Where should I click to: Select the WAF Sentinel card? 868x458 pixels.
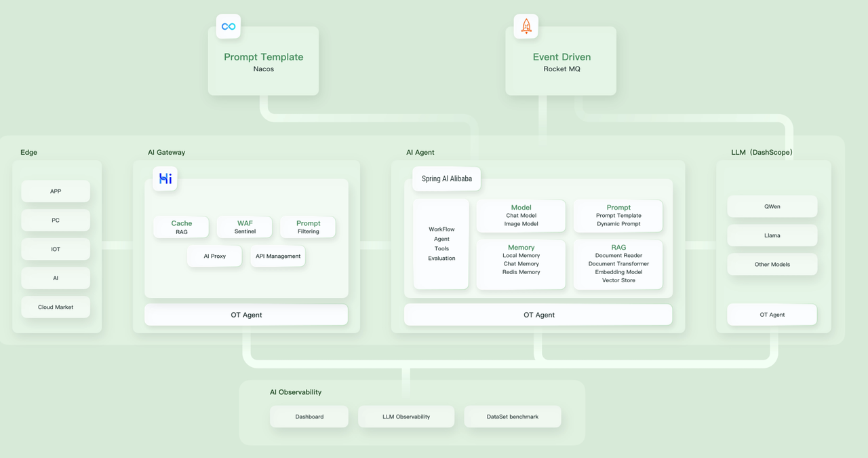click(x=245, y=227)
